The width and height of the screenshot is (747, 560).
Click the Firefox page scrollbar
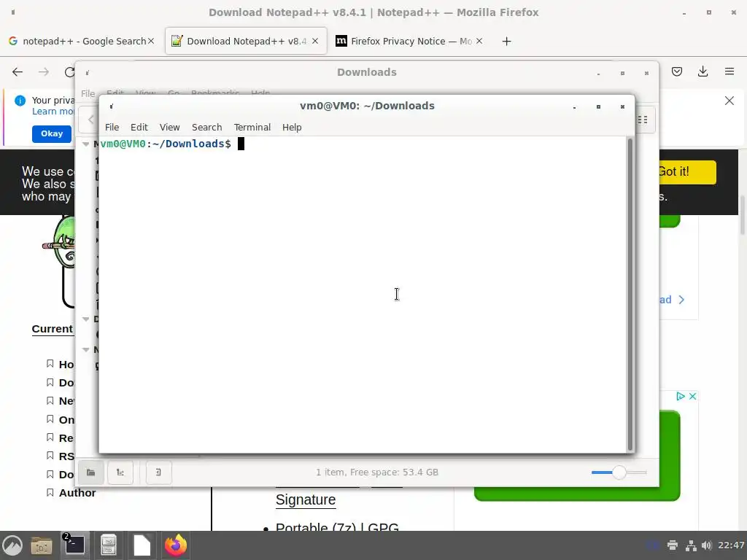coord(742,215)
